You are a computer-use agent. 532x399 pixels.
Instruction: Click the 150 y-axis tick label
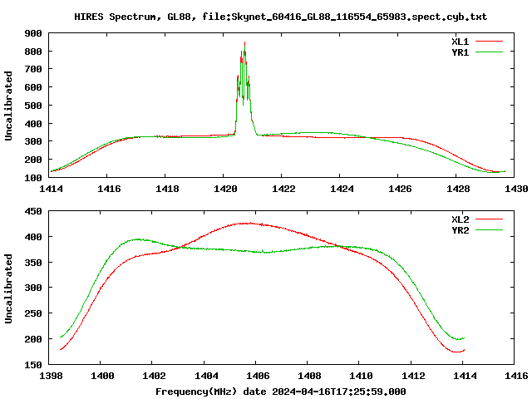tap(33, 365)
